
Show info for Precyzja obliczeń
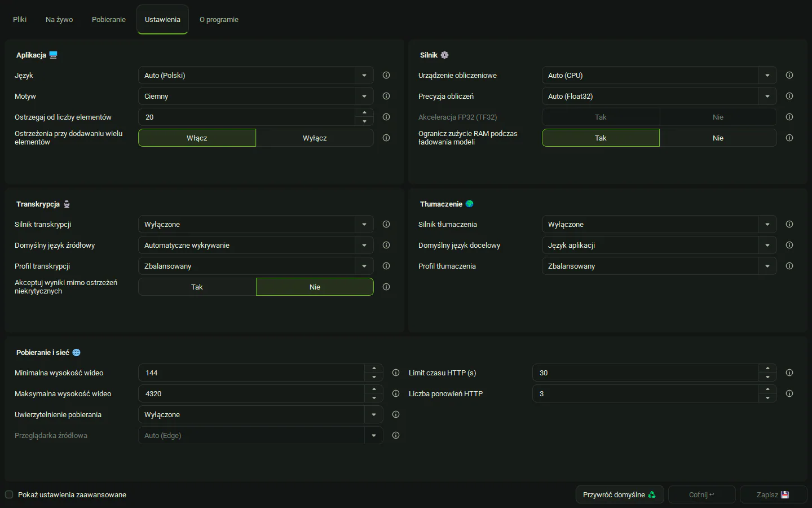point(789,96)
